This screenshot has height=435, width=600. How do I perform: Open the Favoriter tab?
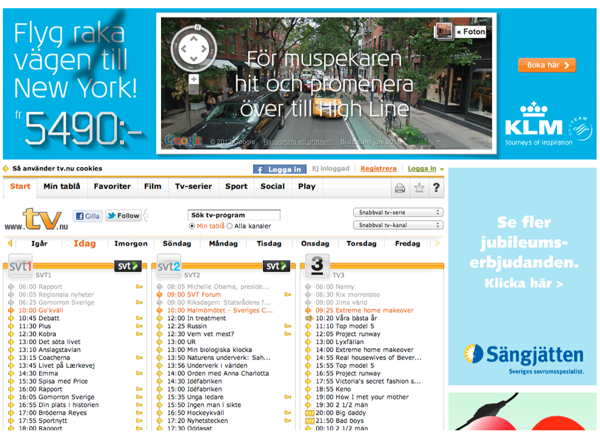point(112,187)
